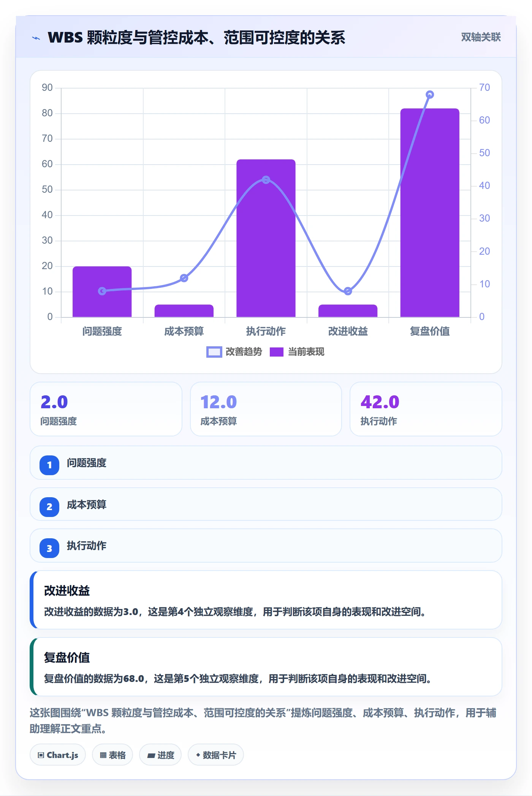Viewport: 532px width, 796px height.
Task: Select list row 执行动作
Action: [x=266, y=545]
